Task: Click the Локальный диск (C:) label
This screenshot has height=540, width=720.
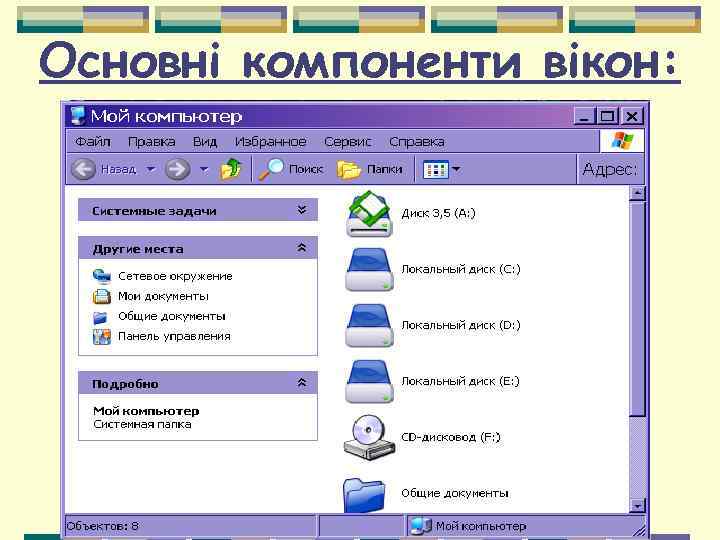Action: point(461,269)
